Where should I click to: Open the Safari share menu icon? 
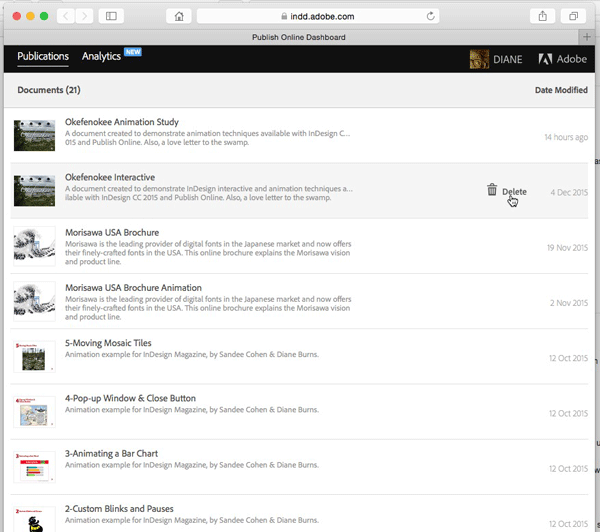pos(542,16)
